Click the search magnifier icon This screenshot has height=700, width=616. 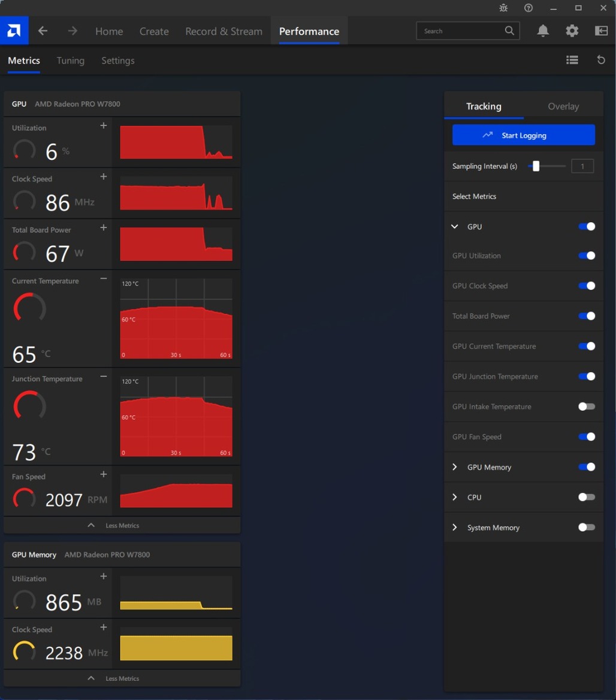click(509, 31)
